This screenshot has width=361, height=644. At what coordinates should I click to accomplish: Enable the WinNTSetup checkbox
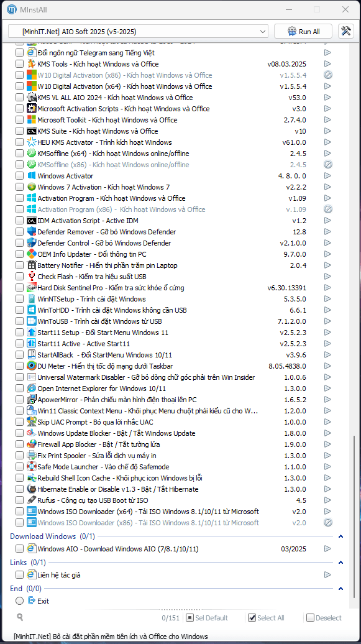[x=19, y=299]
